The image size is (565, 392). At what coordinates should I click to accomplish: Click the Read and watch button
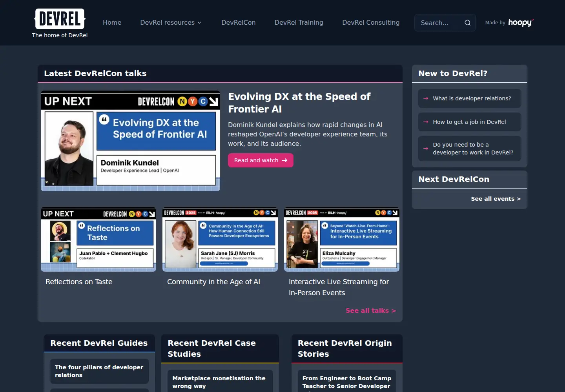point(261,160)
